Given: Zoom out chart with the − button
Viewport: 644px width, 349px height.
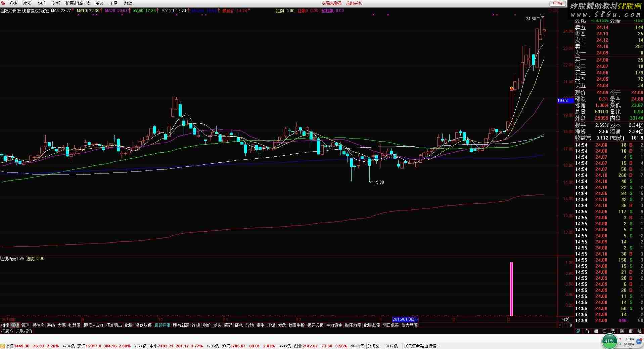Looking at the screenshot, I should click(x=565, y=325).
